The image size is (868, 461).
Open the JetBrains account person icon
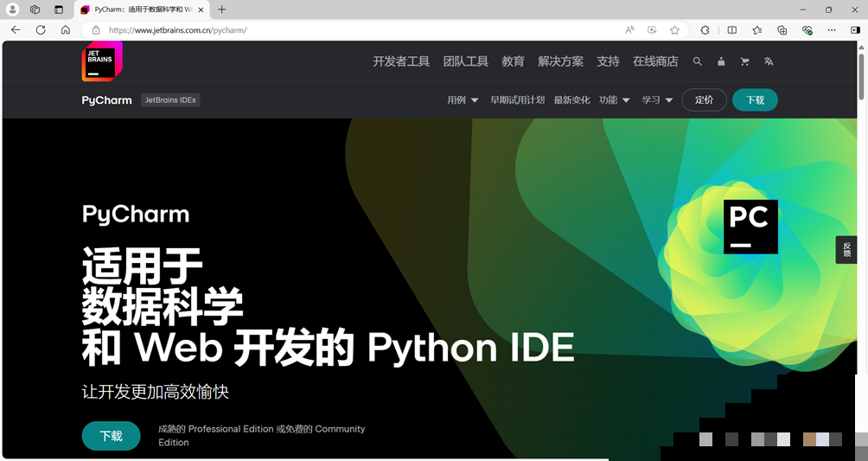[721, 61]
